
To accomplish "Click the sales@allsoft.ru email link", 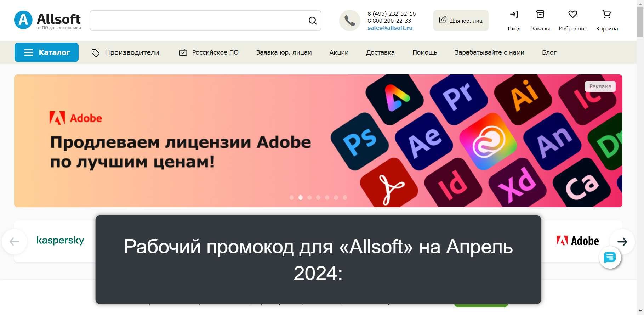I will tap(390, 28).
